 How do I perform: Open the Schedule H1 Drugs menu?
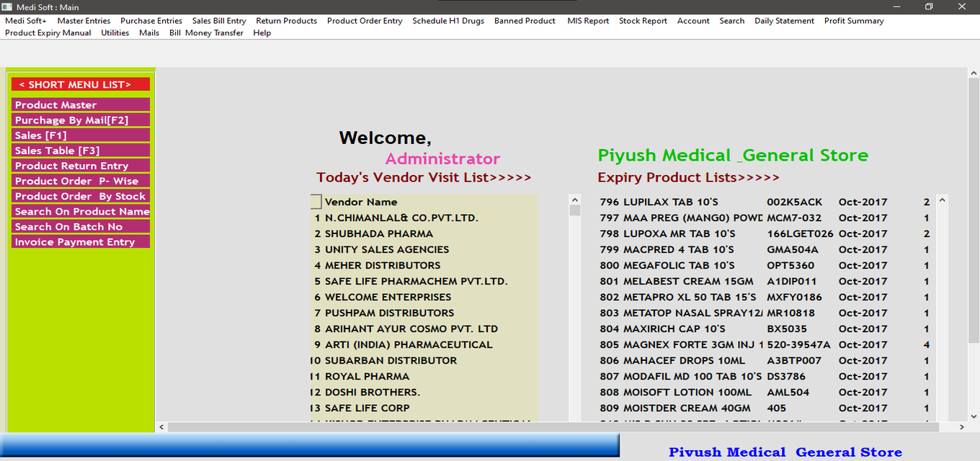coord(448,21)
